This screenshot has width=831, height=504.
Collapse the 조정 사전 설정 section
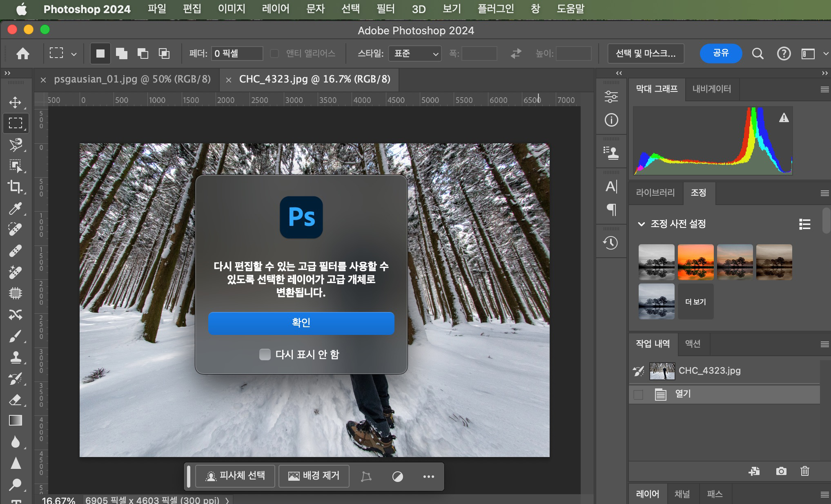tap(641, 224)
